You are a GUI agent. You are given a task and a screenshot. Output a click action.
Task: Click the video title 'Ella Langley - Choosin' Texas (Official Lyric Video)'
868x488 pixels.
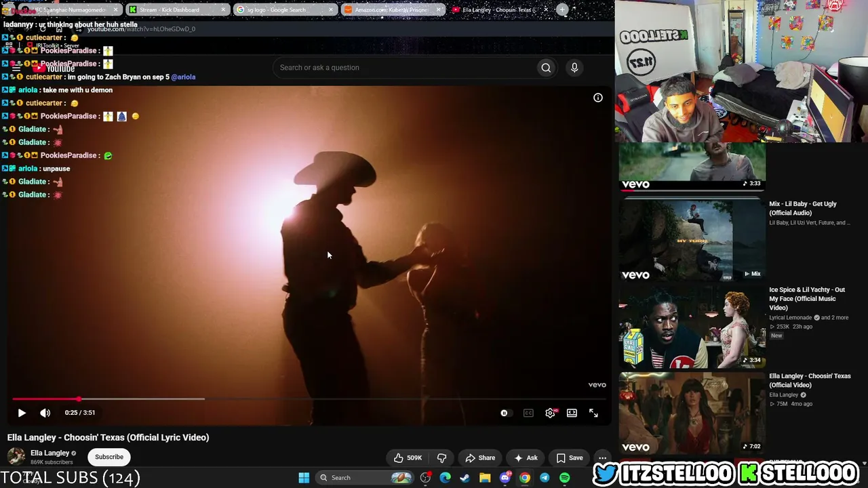[108, 438]
